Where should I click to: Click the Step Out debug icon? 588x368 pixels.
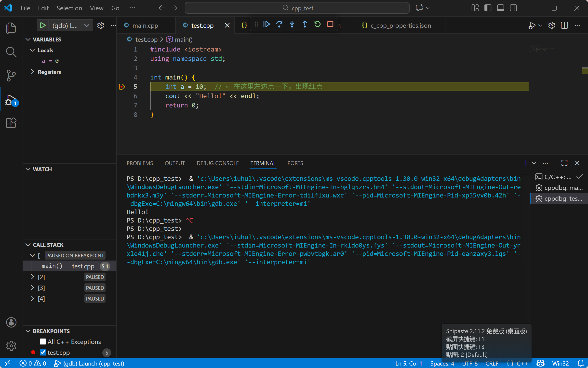click(305, 24)
